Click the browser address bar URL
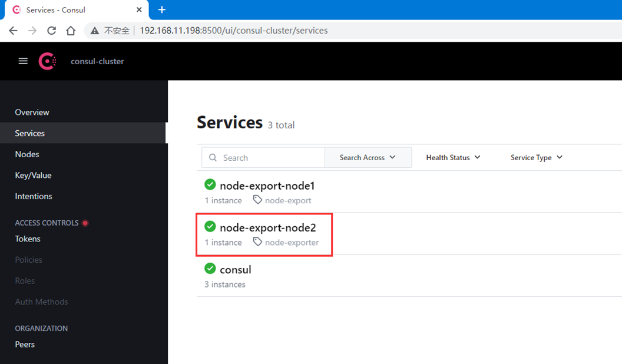This screenshot has width=622, height=364. (234, 31)
